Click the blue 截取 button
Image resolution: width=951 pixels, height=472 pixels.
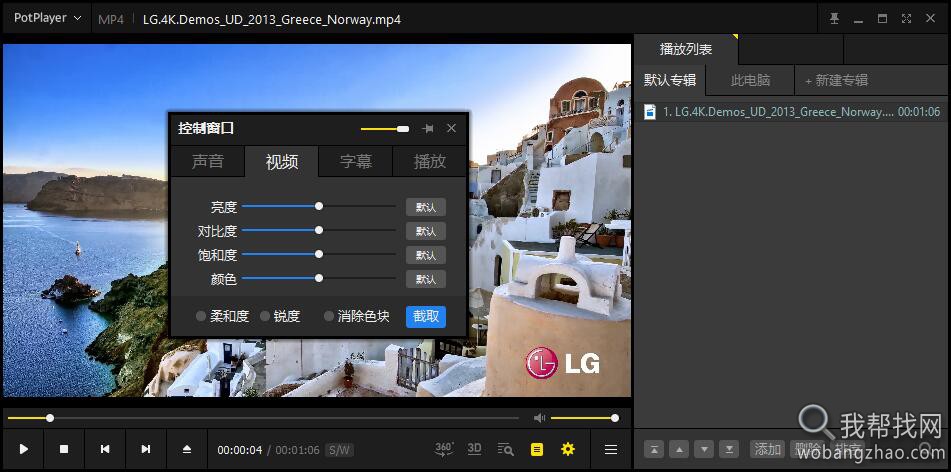426,316
